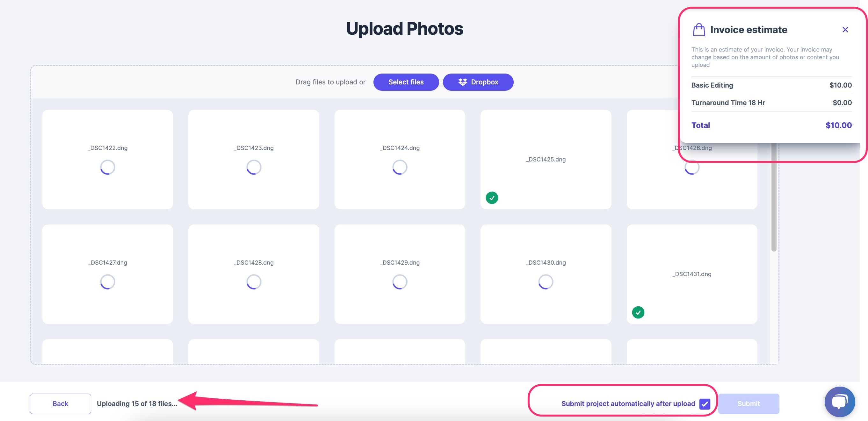Click the loading spinner on _DSC1422.dng
The image size is (868, 421).
(107, 167)
